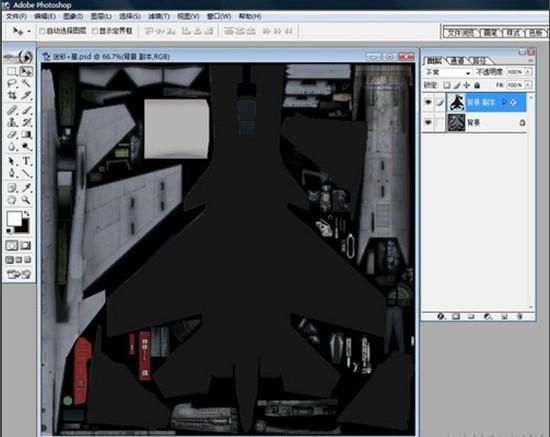Select the Eraser tool
The height and width of the screenshot is (437, 550).
pyautogui.click(x=12, y=134)
